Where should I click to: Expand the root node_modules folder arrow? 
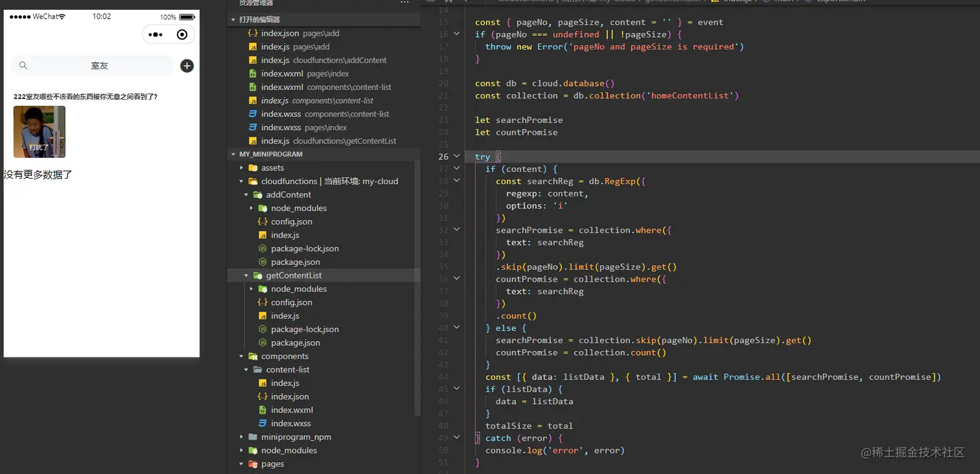click(x=242, y=451)
